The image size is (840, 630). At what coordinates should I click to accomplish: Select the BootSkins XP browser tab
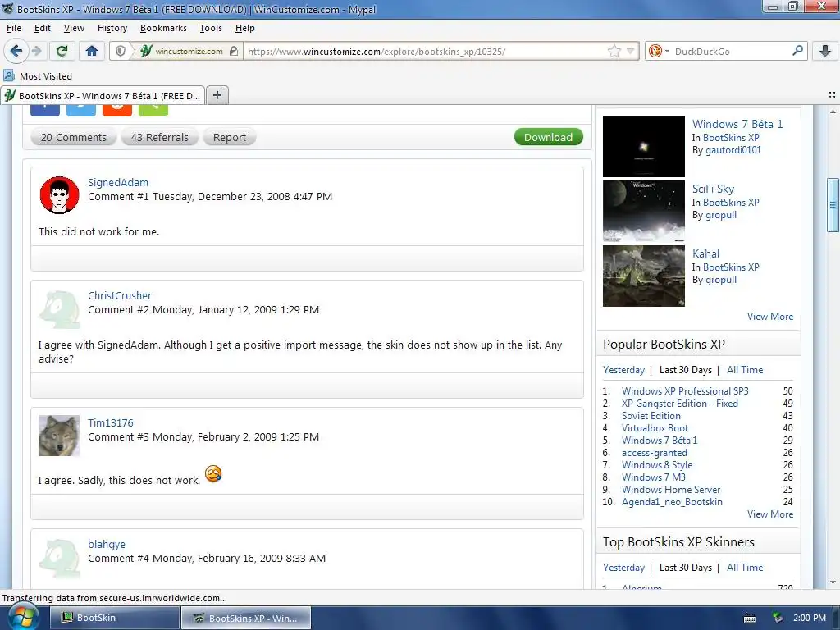tap(103, 96)
